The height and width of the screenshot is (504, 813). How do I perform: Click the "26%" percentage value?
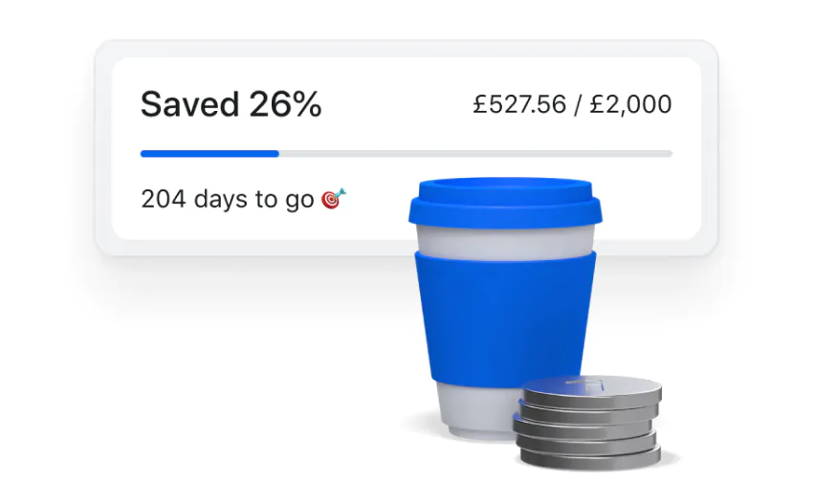pyautogui.click(x=285, y=104)
